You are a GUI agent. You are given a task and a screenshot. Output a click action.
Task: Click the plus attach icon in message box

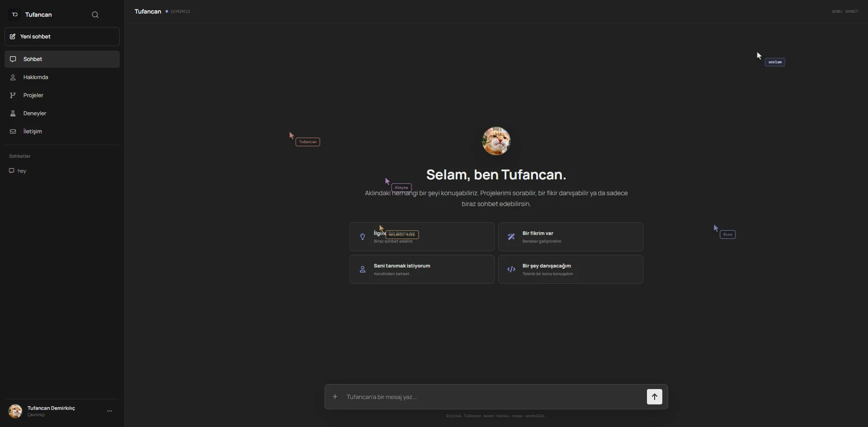(x=335, y=397)
